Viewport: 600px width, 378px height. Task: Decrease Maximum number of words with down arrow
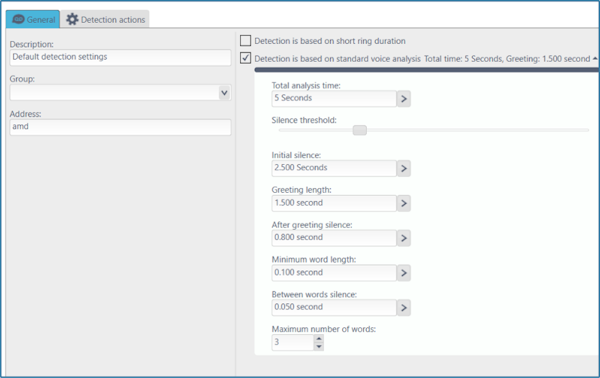click(319, 347)
